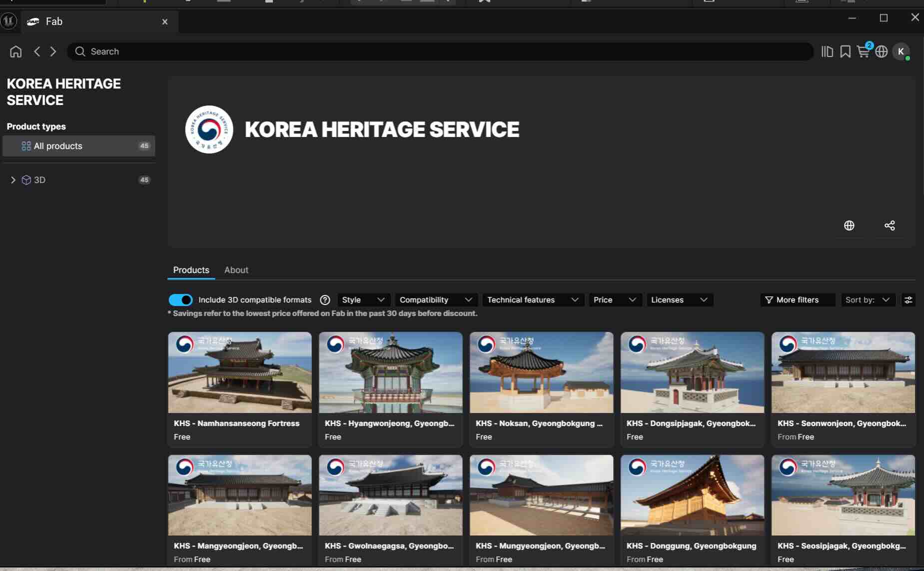Open the KHS Namhansanseong Fortress thumbnail
This screenshot has height=571, width=924.
(x=239, y=372)
